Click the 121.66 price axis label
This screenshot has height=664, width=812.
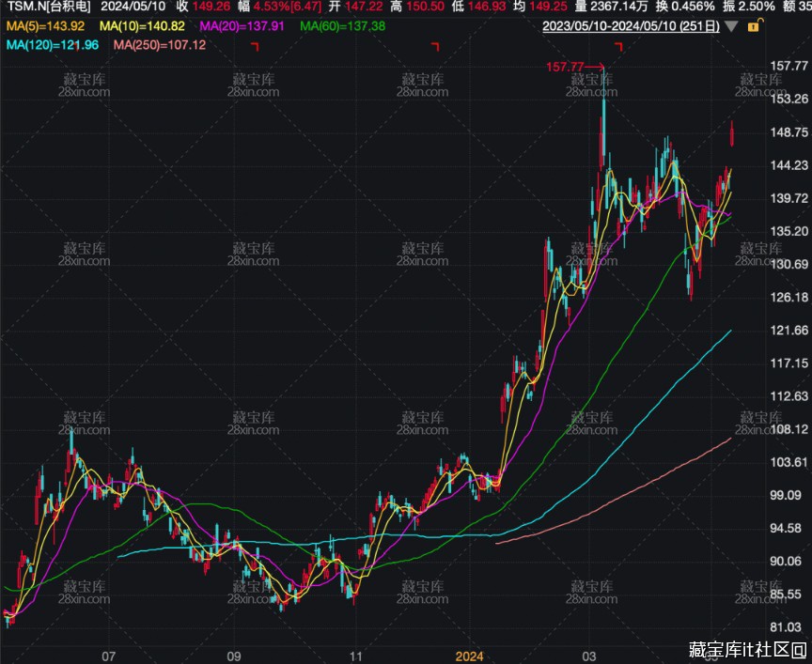(789, 331)
